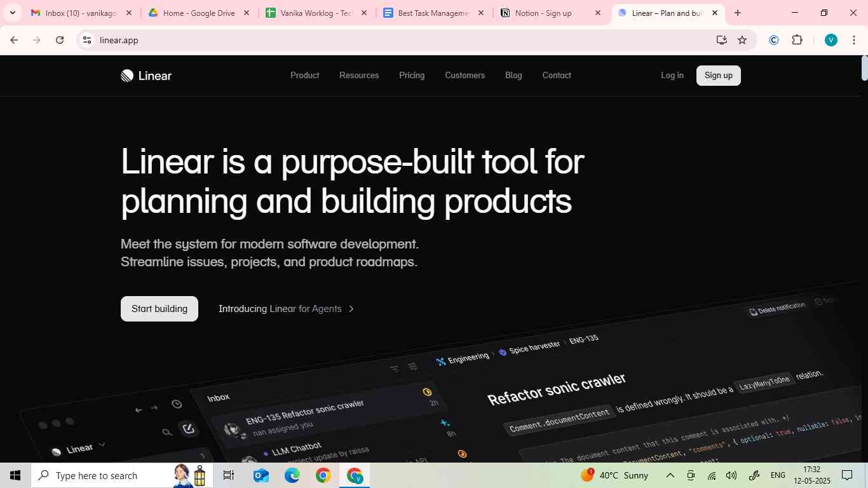Image resolution: width=868 pixels, height=488 pixels.
Task: Click the page vertical scrollbar
Action: (864, 69)
